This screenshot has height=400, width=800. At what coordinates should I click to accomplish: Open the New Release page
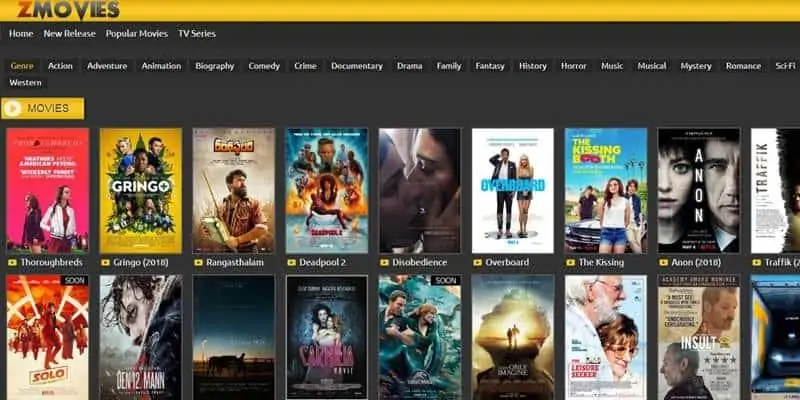point(69,34)
